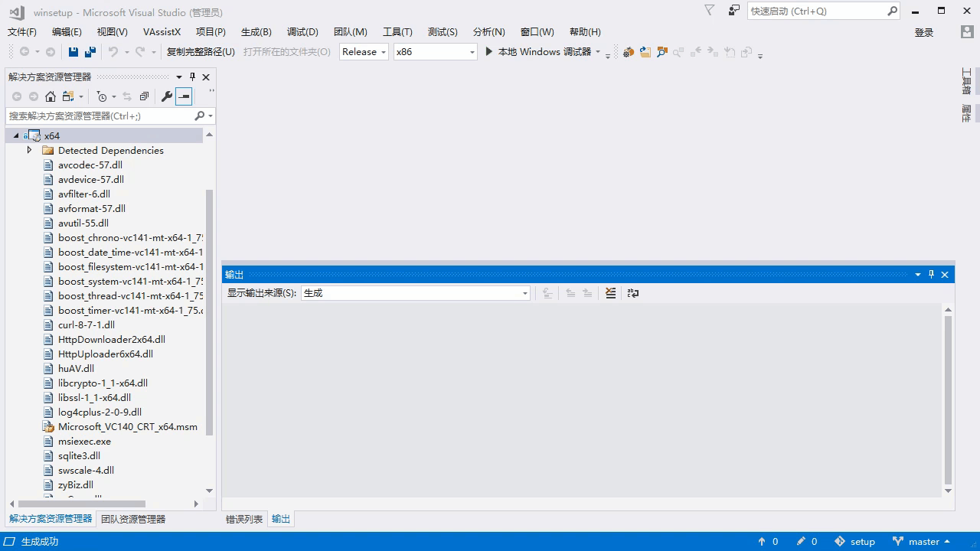
Task: Open Properties via the wrench icon
Action: click(x=166, y=96)
